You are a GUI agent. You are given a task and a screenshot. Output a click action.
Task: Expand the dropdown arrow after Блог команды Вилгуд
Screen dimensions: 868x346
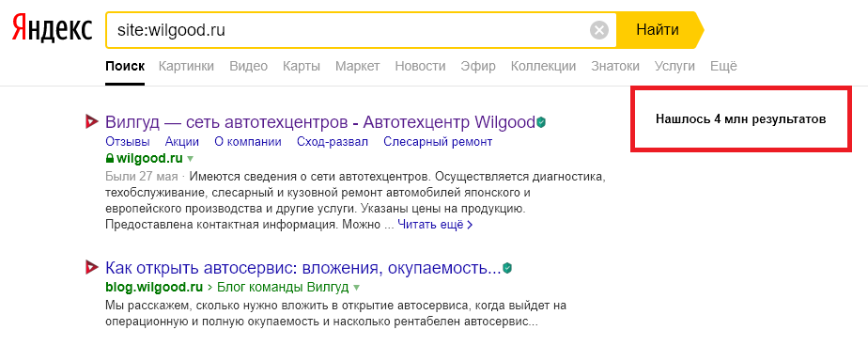(x=356, y=288)
